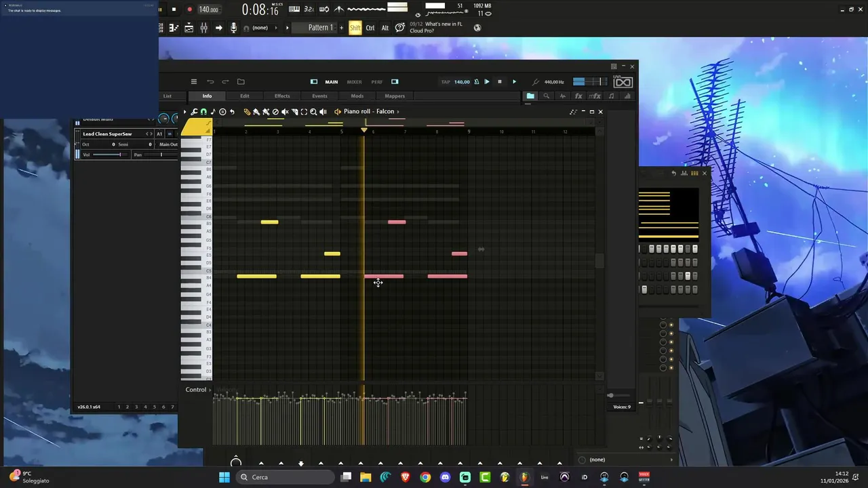The height and width of the screenshot is (488, 868).
Task: Select the Draw pencil tool in piano roll
Action: pyautogui.click(x=247, y=112)
